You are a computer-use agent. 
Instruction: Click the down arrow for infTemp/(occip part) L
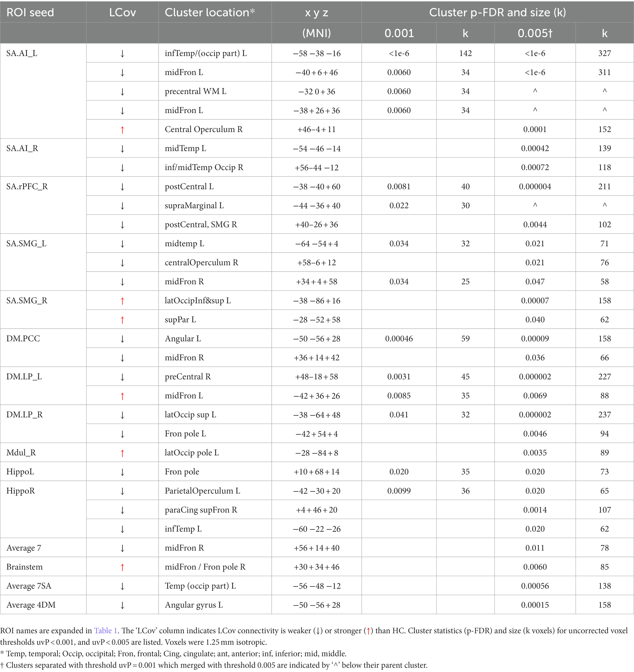pyautogui.click(x=122, y=53)
